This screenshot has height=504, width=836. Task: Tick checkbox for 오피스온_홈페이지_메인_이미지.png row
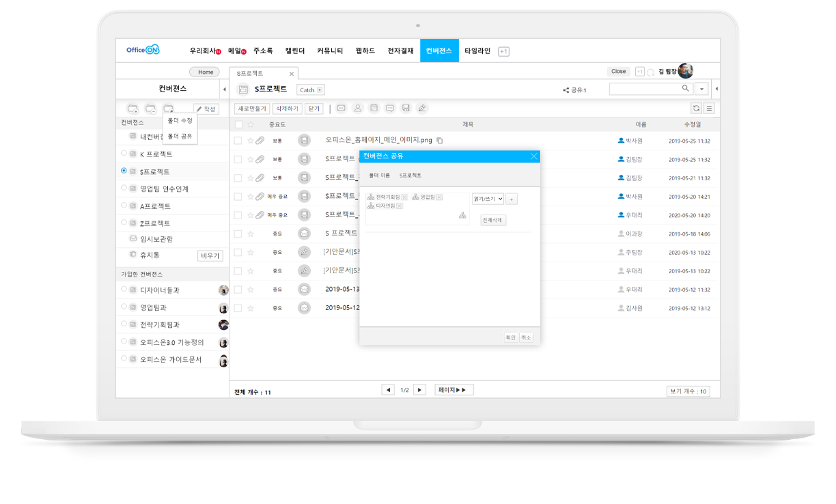[x=238, y=140]
